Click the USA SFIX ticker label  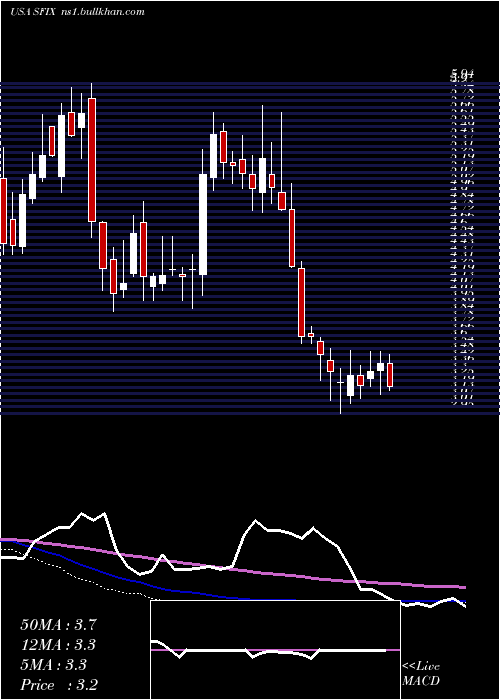pyautogui.click(x=32, y=12)
